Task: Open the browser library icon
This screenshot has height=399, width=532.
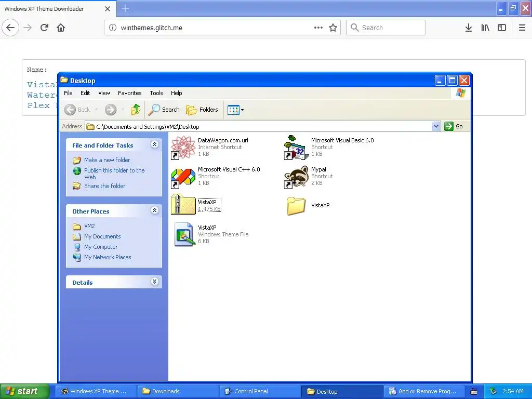Action: [x=485, y=28]
